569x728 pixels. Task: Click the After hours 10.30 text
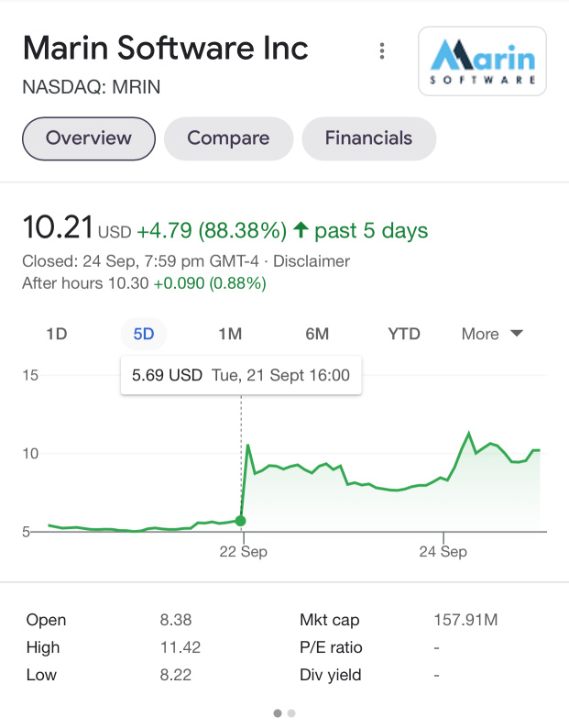[x=85, y=283]
